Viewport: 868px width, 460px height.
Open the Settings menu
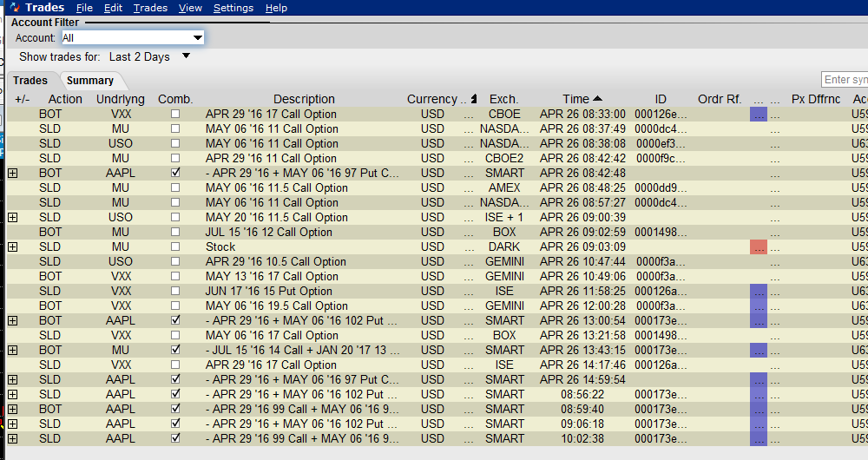(x=233, y=8)
